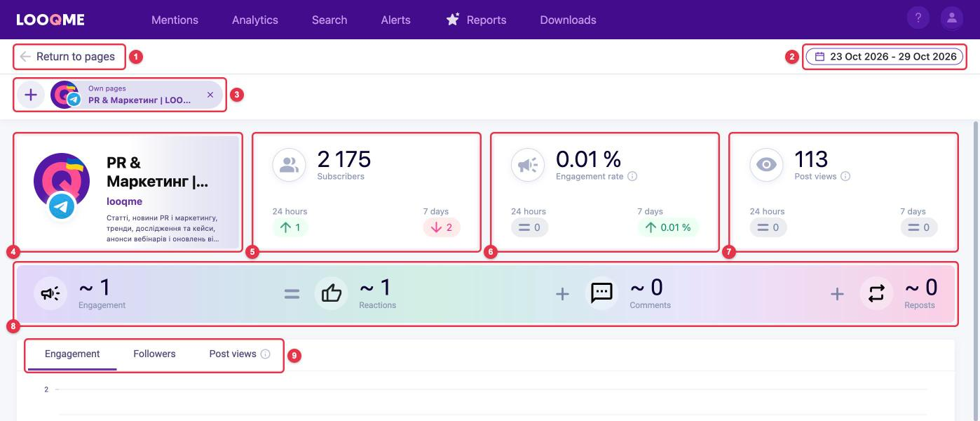980x421 pixels.
Task: Open the user profile avatar icon
Action: (x=952, y=18)
